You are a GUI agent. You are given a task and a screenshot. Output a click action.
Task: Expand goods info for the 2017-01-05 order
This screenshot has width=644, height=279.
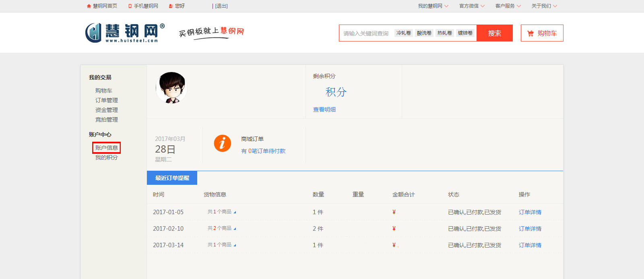[x=235, y=212]
